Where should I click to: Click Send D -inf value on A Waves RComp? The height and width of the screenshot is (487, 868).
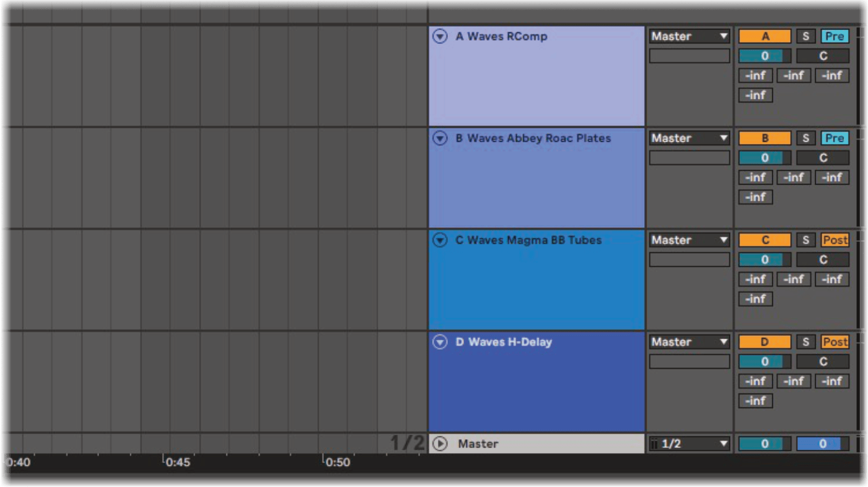[756, 95]
